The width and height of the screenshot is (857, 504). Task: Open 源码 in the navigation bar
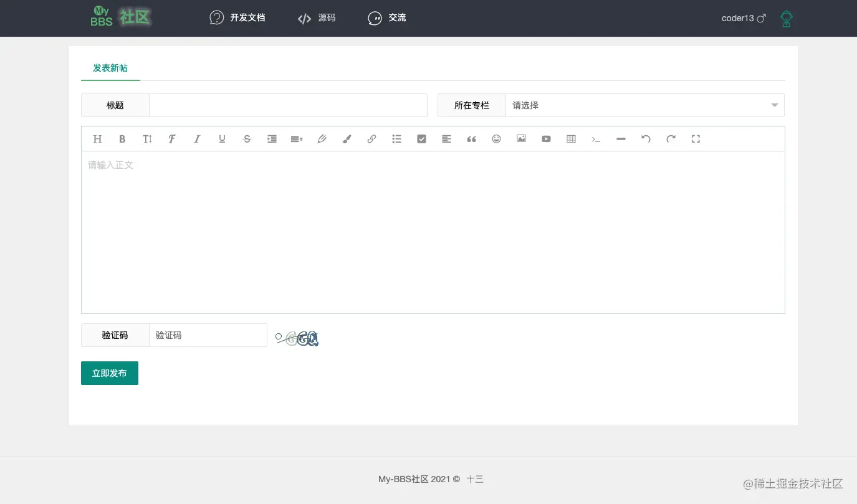(x=317, y=17)
